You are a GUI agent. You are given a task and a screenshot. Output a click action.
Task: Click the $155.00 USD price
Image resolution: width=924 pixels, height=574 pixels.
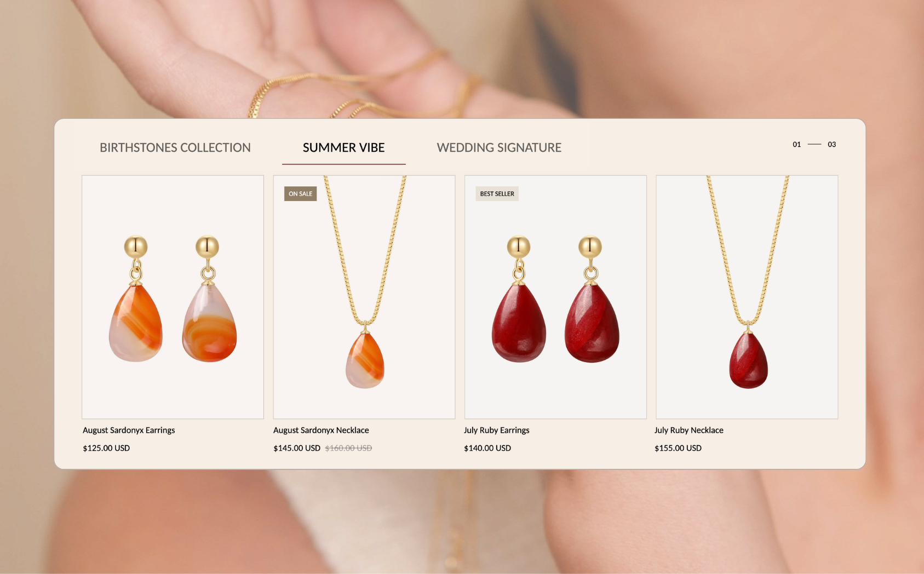pyautogui.click(x=678, y=448)
